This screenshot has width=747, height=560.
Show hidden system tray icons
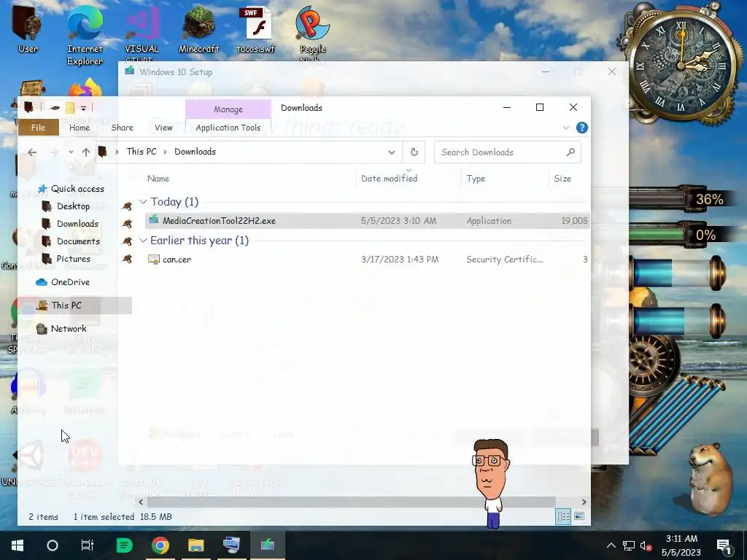tap(611, 545)
